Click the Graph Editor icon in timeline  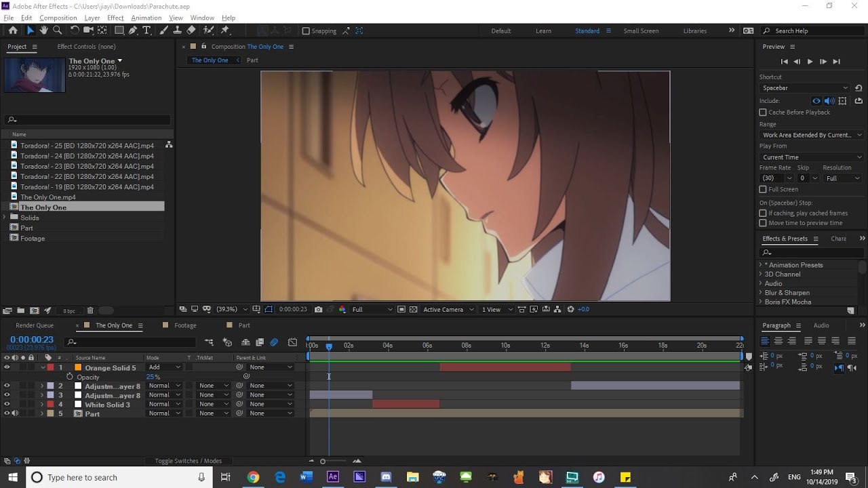292,342
